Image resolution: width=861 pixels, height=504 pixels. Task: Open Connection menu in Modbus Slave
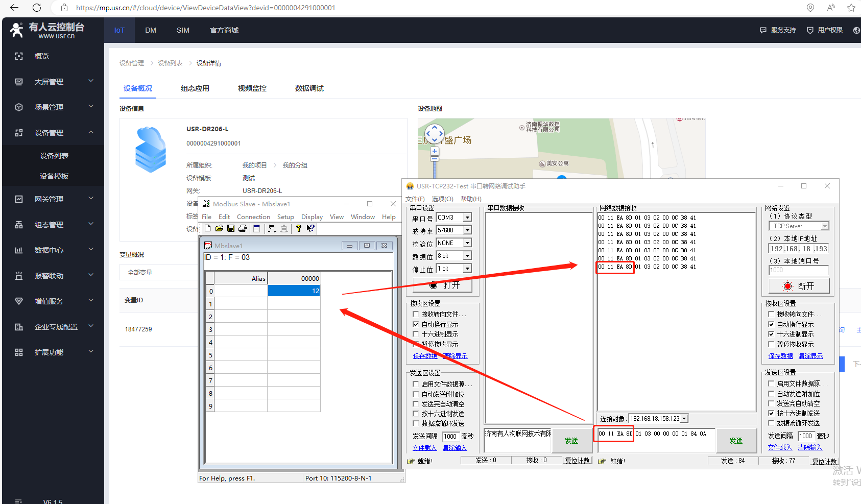[253, 217]
